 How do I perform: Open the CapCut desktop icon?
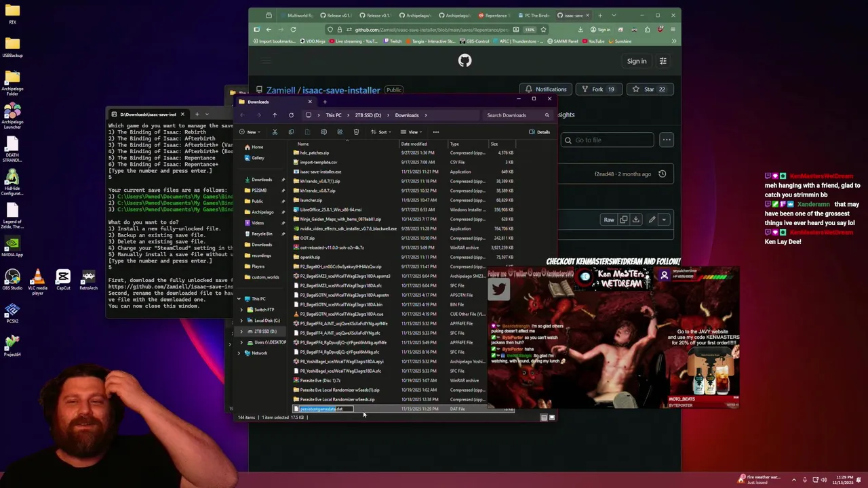63,279
